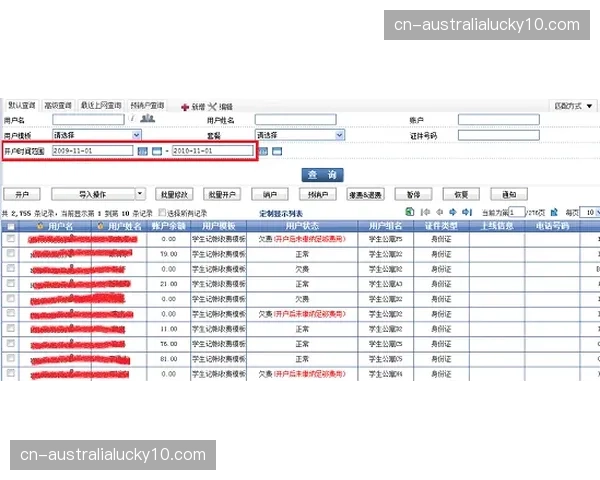The height and width of the screenshot is (480, 600).
Task: Click the scissors 编辑 icon
Action: point(212,106)
